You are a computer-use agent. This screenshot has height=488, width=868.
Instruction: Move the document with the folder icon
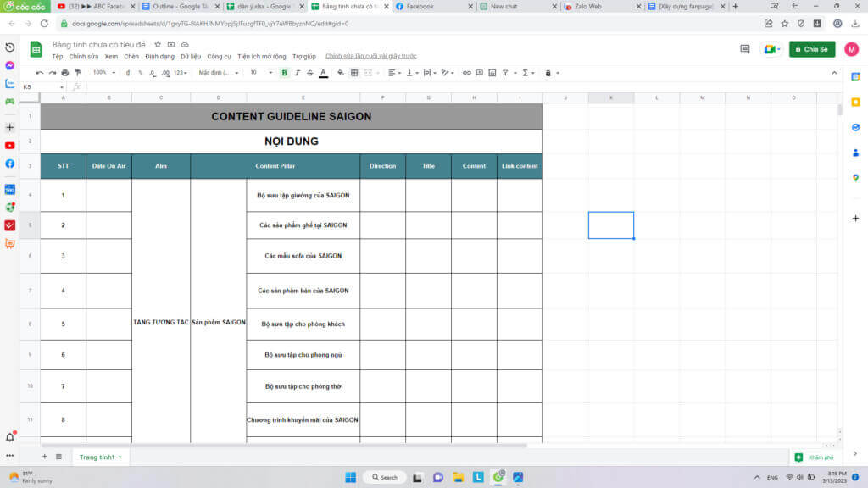(x=171, y=44)
